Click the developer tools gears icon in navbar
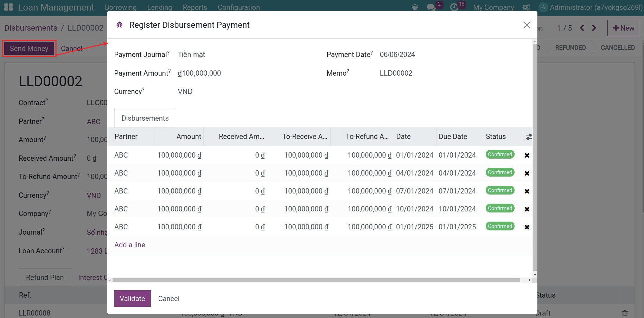The width and height of the screenshot is (644, 318). [x=526, y=7]
